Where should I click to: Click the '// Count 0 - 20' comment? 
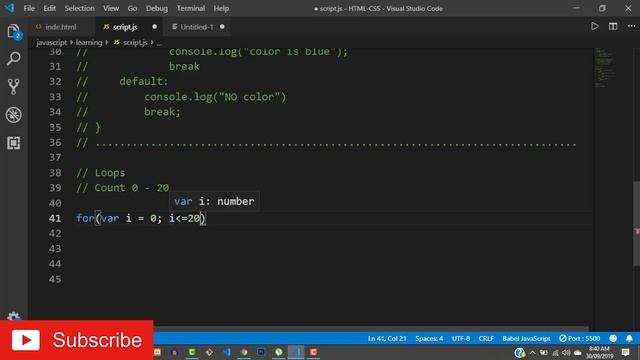tap(122, 188)
